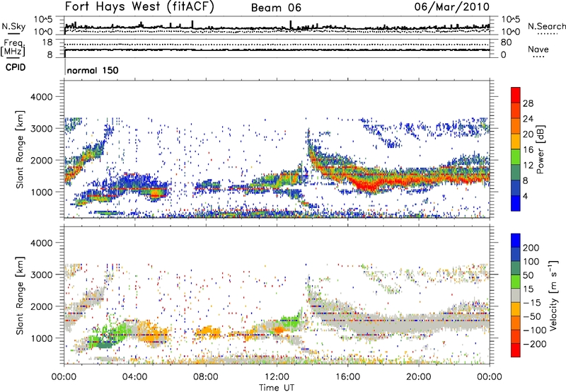This screenshot has height=392, width=566.
Task: Click the "18" tick on the frequency axis
Action: tap(47, 42)
